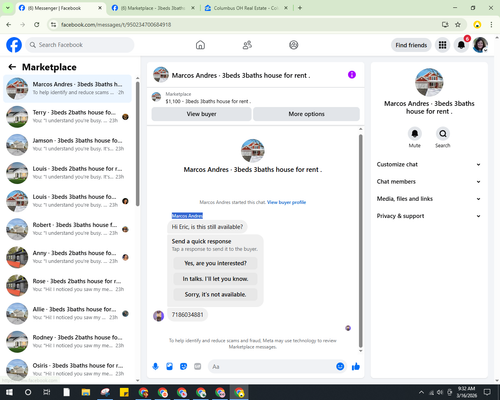The height and width of the screenshot is (400, 500).
Task: Choose a sticker icon
Action: [x=183, y=367]
